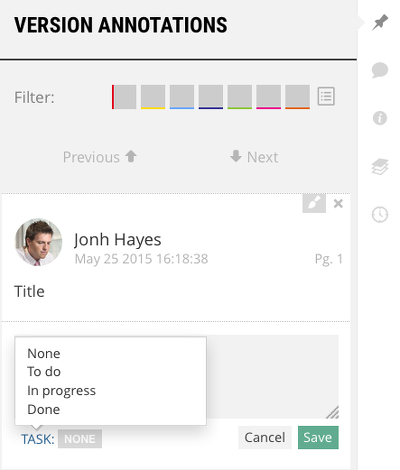Image resolution: width=400 pixels, height=470 pixels.
Task: Choose 'In progress' from task menu
Action: pyautogui.click(x=61, y=391)
